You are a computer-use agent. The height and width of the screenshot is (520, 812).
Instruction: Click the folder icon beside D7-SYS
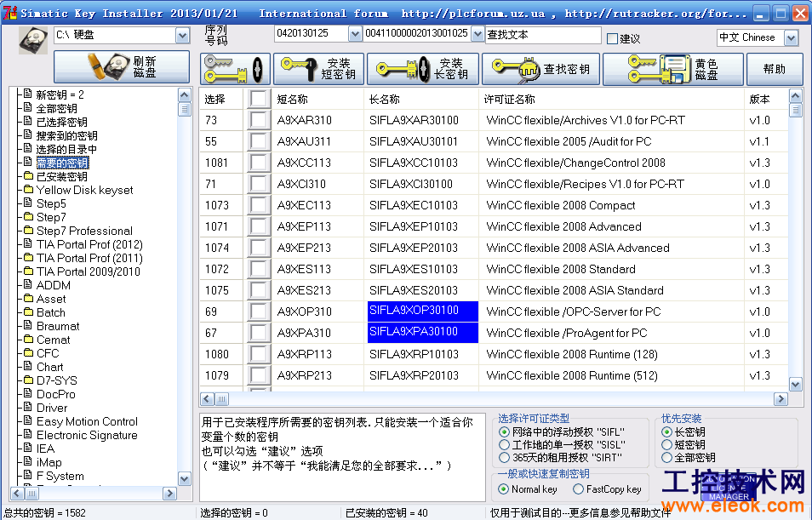28,380
